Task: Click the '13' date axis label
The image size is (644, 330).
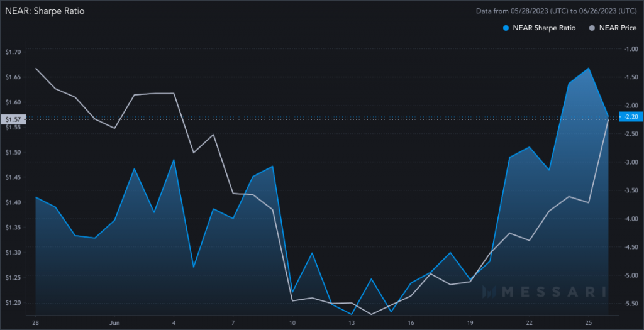Action: point(352,322)
